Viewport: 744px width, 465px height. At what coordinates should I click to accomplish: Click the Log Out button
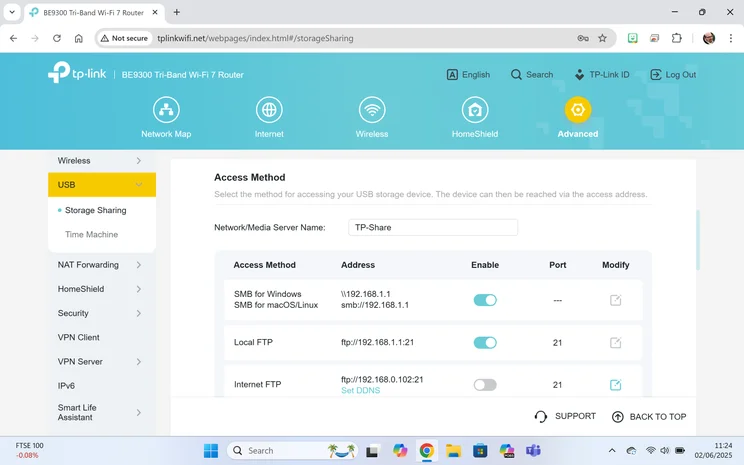(673, 75)
